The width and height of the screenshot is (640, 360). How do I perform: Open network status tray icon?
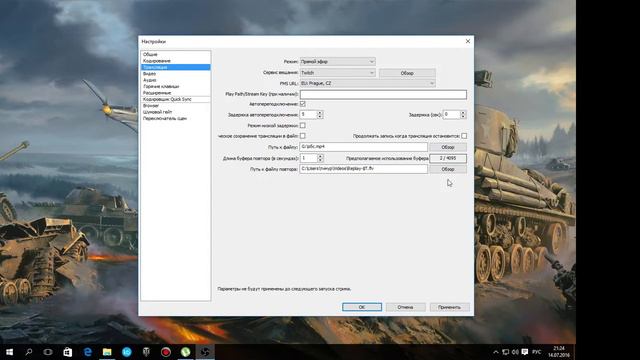(506, 352)
